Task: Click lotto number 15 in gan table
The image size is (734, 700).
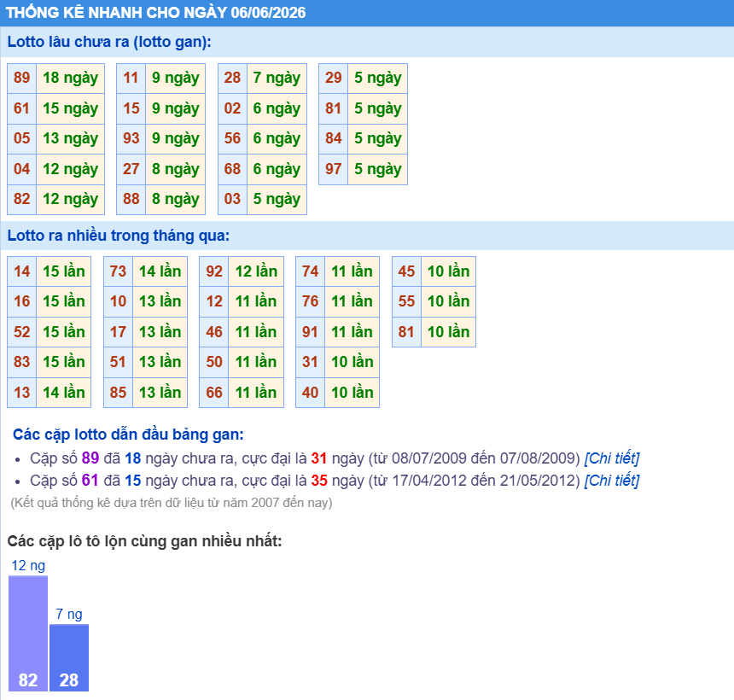Action: click(131, 108)
